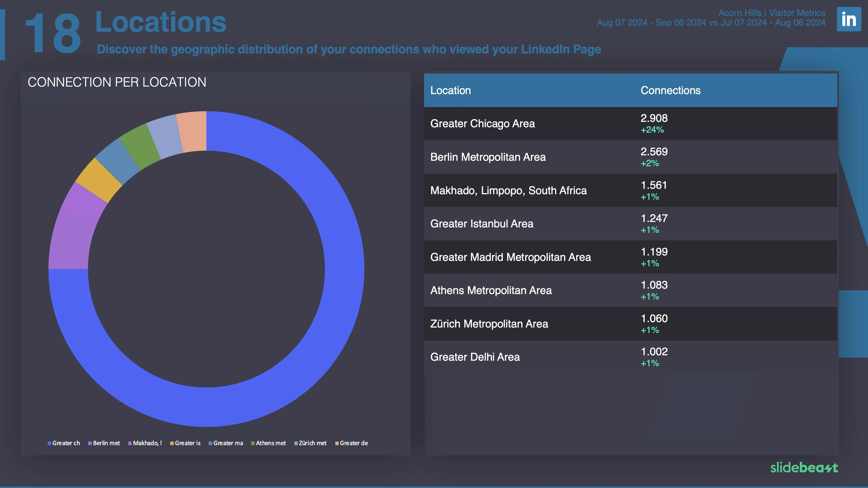Image resolution: width=868 pixels, height=488 pixels.
Task: Click the 1.247 connections value
Action: point(654,218)
